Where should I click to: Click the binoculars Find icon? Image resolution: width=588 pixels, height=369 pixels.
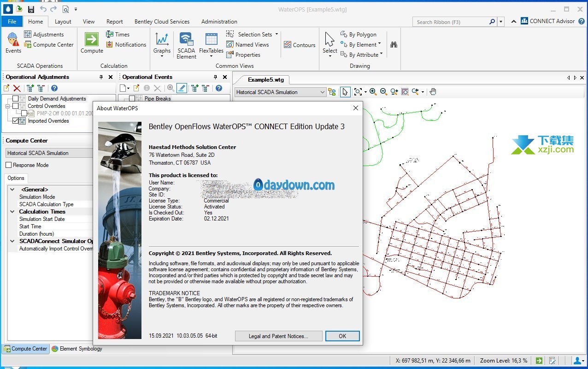(394, 45)
